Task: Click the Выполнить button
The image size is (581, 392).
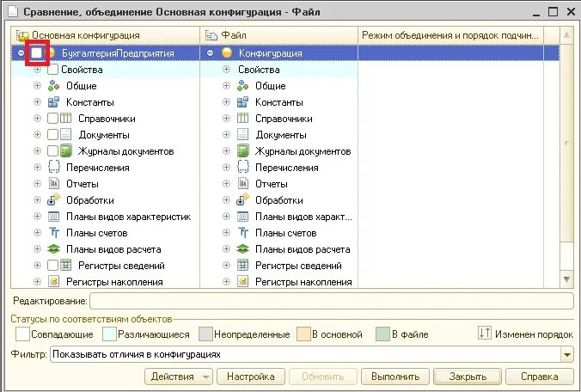Action: [395, 377]
